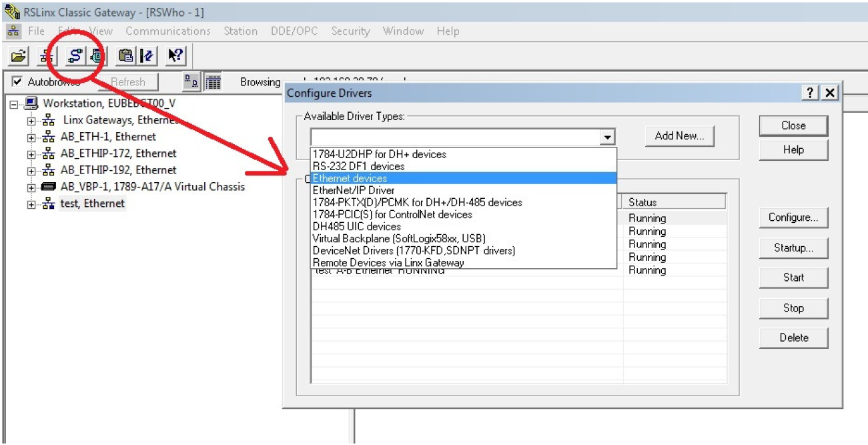The width and height of the screenshot is (868, 445).
Task: Toggle the Autobrowse checkbox
Action: tap(17, 82)
